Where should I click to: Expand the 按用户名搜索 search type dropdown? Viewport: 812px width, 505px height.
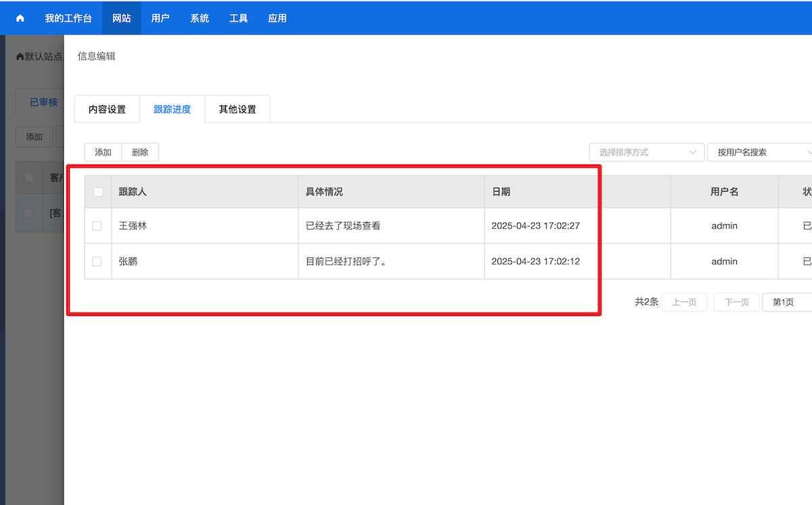[759, 152]
